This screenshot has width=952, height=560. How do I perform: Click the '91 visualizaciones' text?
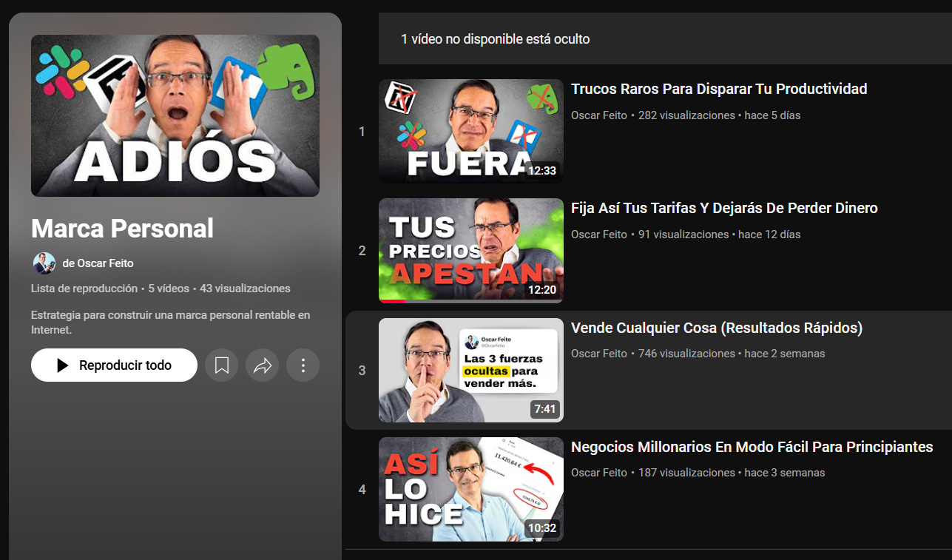click(x=683, y=235)
